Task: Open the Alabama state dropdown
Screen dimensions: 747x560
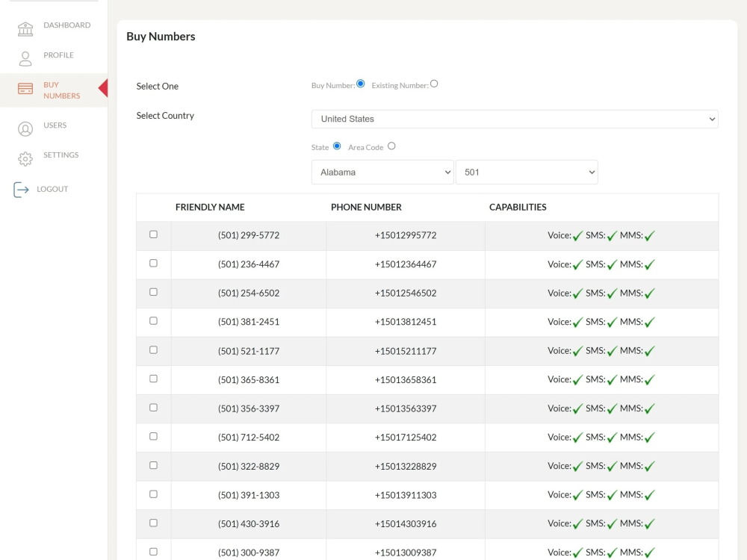Action: pyautogui.click(x=382, y=172)
